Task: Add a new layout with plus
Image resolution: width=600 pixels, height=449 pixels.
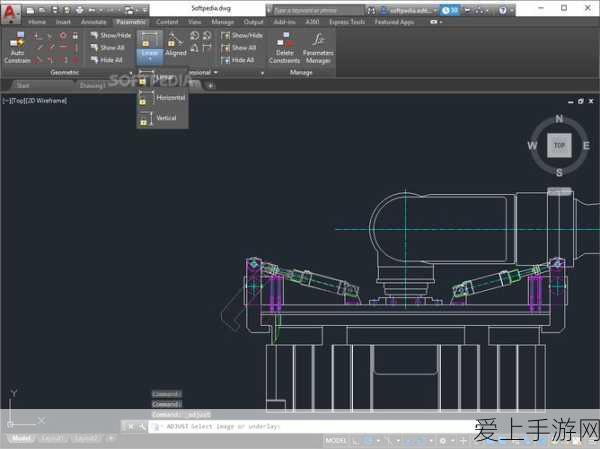Action: click(111, 438)
